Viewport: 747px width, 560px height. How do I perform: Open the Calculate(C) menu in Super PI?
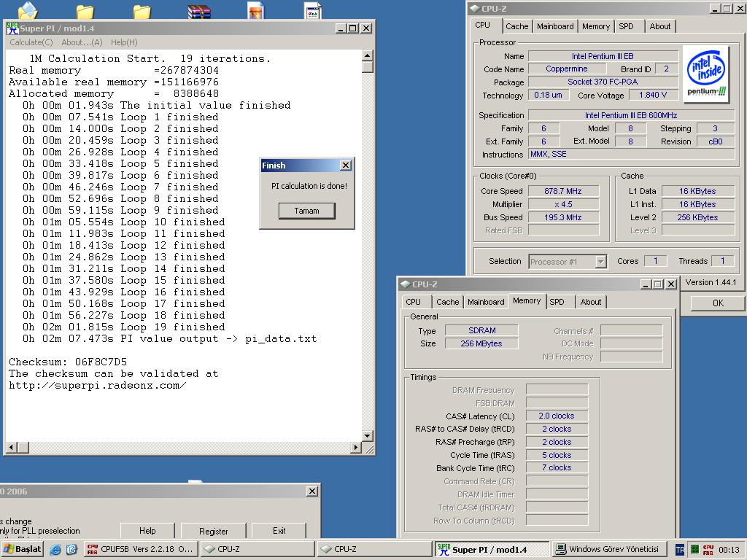[31, 42]
